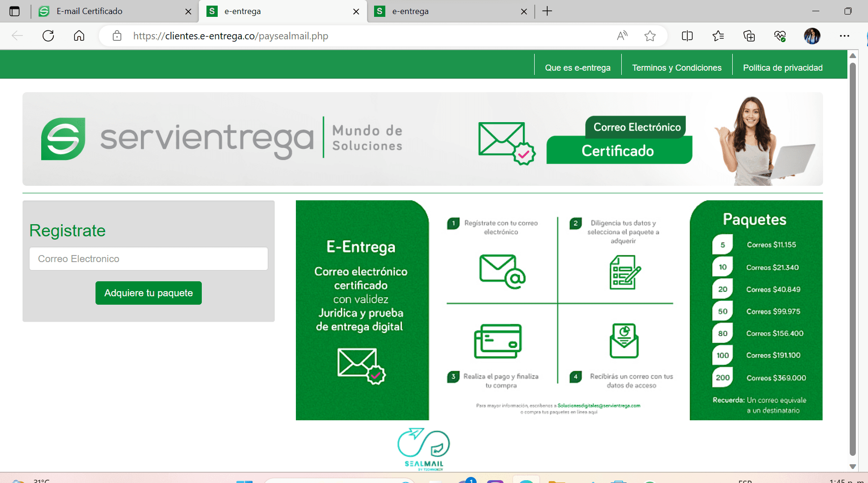Add page to favorites with star icon
Image resolution: width=868 pixels, height=483 pixels.
pyautogui.click(x=650, y=36)
